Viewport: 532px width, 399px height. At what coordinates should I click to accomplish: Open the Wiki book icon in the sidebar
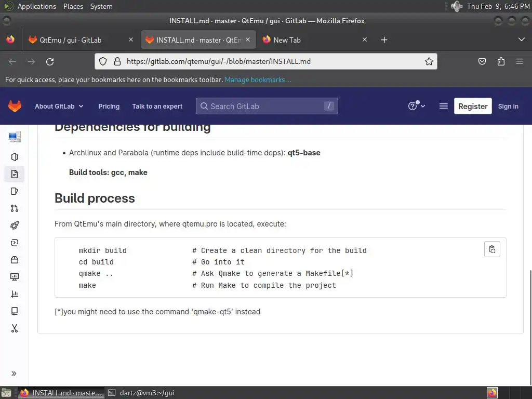click(x=14, y=311)
